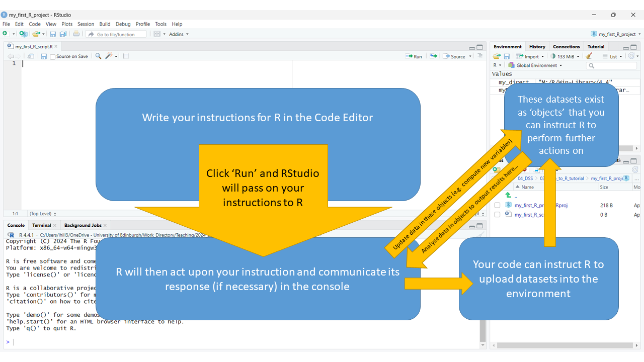Open the Session menu
644x362 pixels.
(x=86, y=24)
